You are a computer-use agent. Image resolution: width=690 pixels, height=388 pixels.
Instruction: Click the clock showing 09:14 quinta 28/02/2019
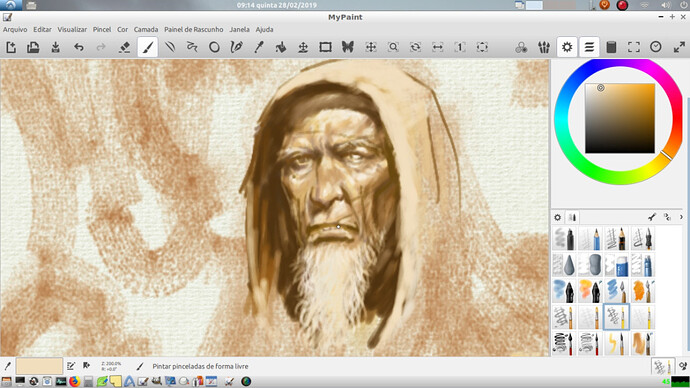coord(277,5)
